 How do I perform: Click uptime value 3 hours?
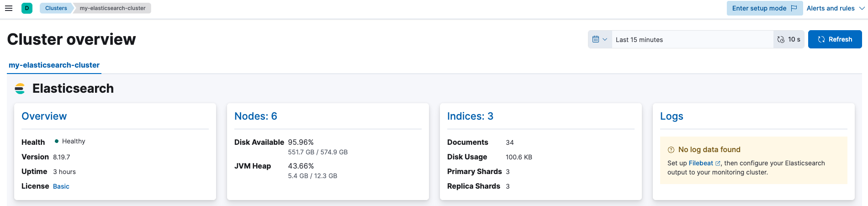click(x=64, y=172)
